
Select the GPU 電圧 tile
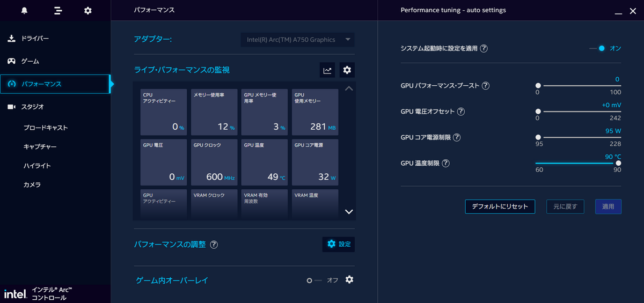point(164,162)
